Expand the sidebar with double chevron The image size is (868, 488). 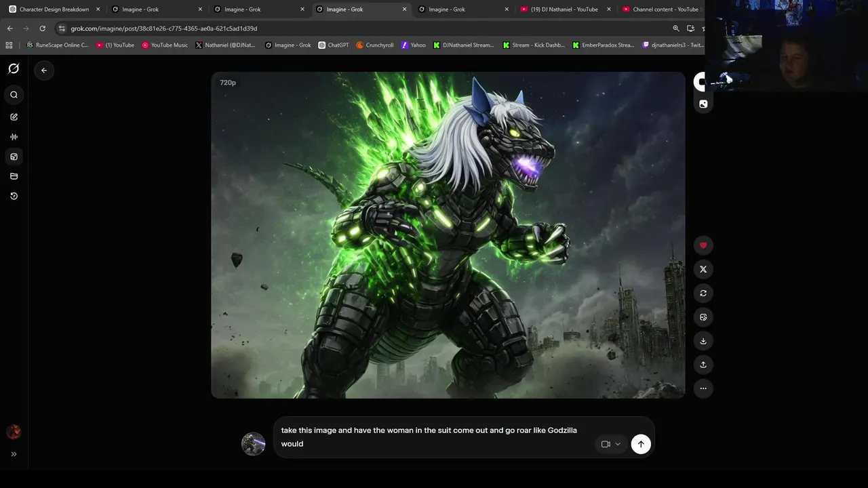pyautogui.click(x=14, y=454)
